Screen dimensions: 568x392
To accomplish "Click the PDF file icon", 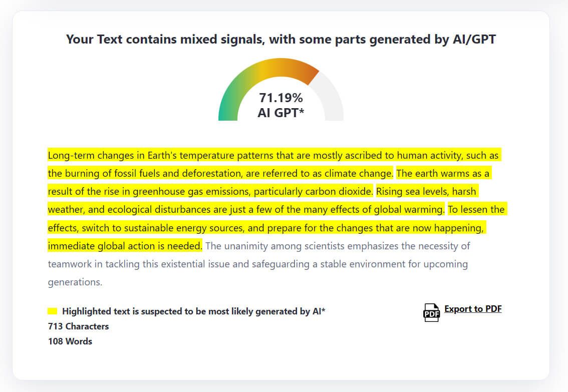I will pyautogui.click(x=431, y=312).
